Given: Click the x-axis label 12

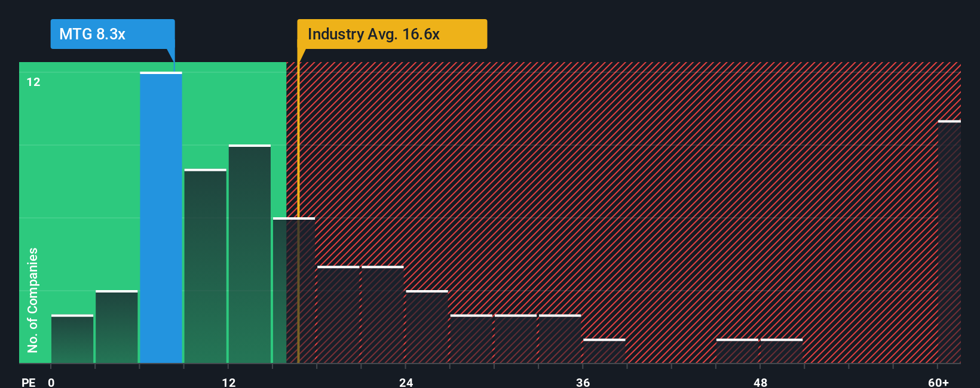Looking at the screenshot, I should tap(228, 382).
